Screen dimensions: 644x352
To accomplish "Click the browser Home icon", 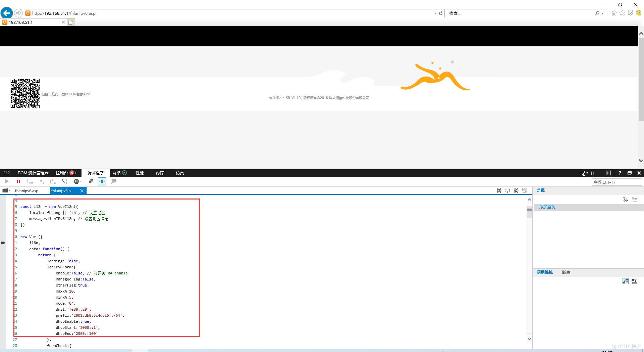I will [x=614, y=13].
